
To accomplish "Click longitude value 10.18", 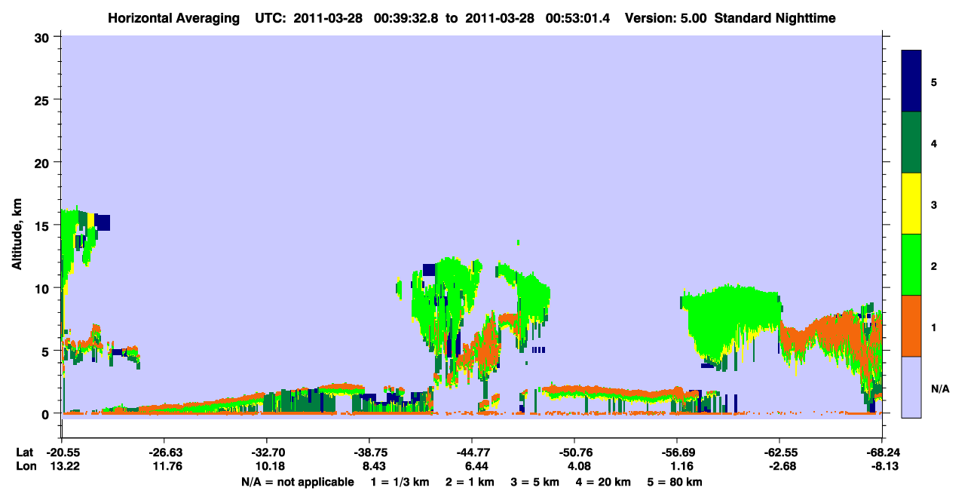I will coord(267,466).
